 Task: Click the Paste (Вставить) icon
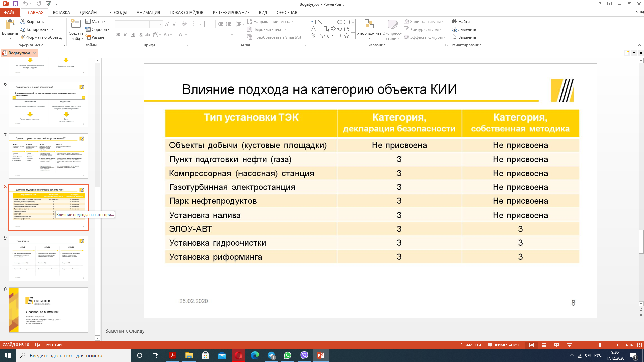(x=10, y=25)
